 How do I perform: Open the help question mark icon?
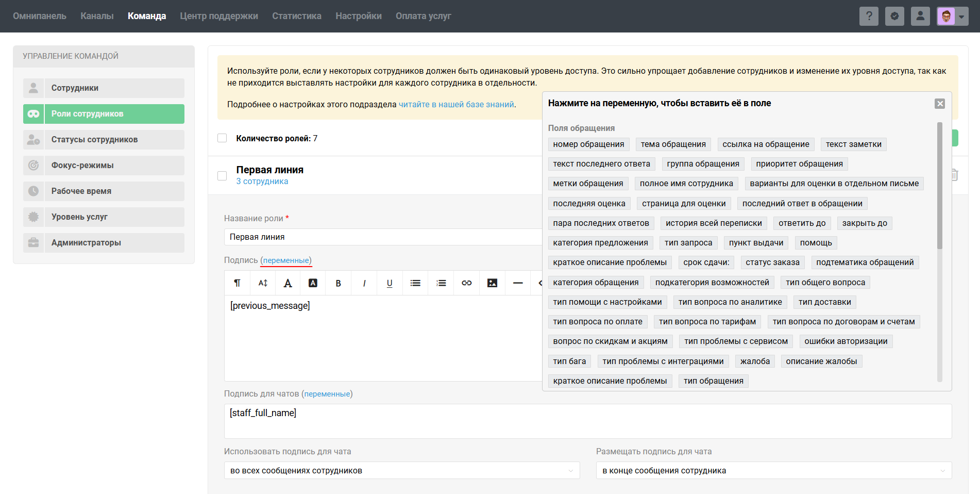pos(869,16)
